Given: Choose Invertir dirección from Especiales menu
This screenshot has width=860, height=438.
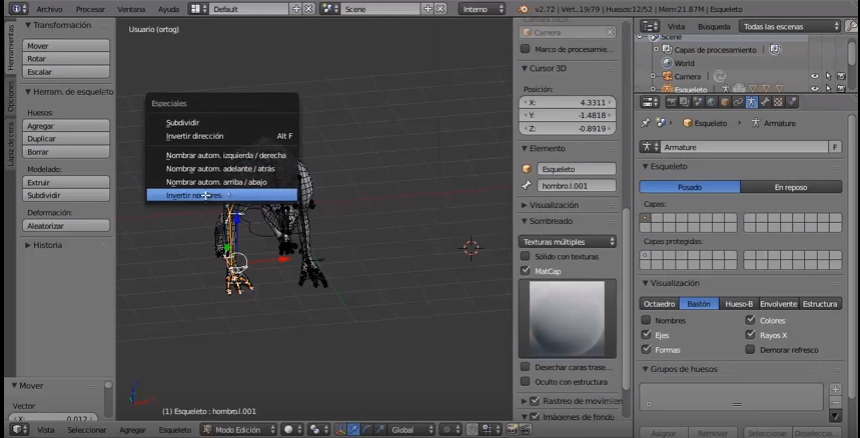Looking at the screenshot, I should [x=195, y=136].
